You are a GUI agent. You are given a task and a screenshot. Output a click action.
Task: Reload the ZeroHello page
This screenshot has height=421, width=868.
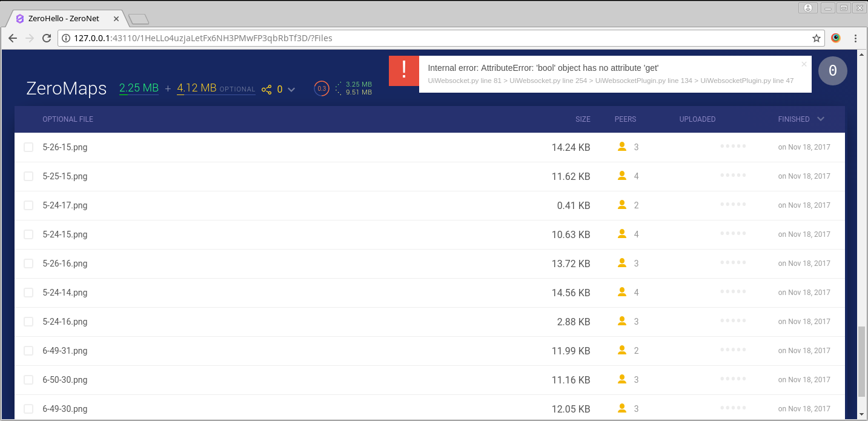click(x=46, y=38)
